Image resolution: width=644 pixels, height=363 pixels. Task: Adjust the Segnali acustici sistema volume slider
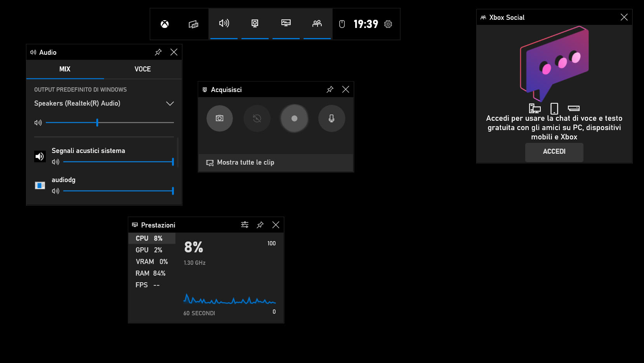(118, 162)
